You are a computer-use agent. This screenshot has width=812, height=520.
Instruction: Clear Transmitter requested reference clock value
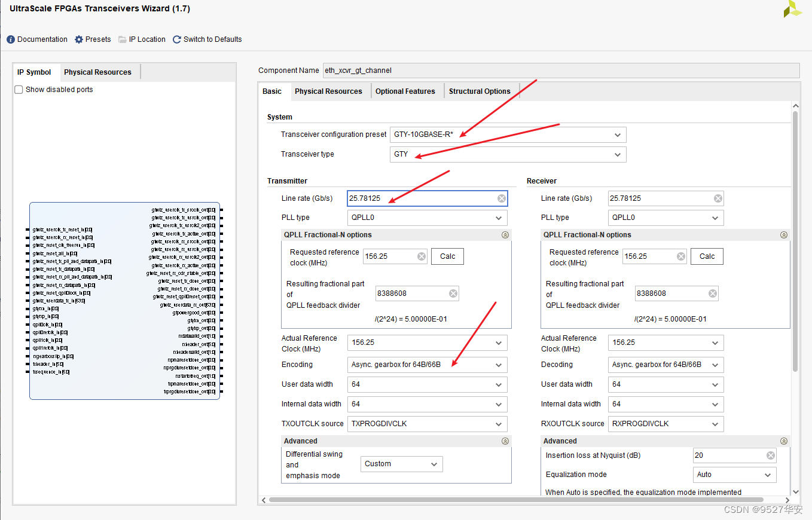422,256
